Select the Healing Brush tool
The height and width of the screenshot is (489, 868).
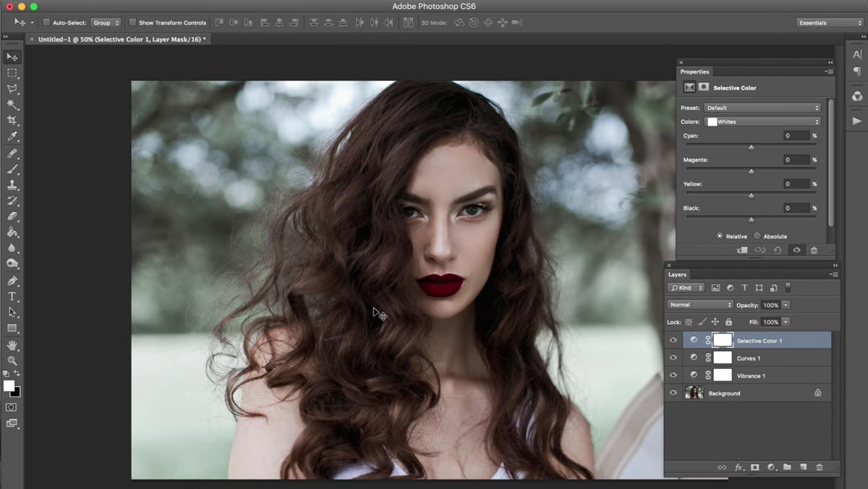12,153
